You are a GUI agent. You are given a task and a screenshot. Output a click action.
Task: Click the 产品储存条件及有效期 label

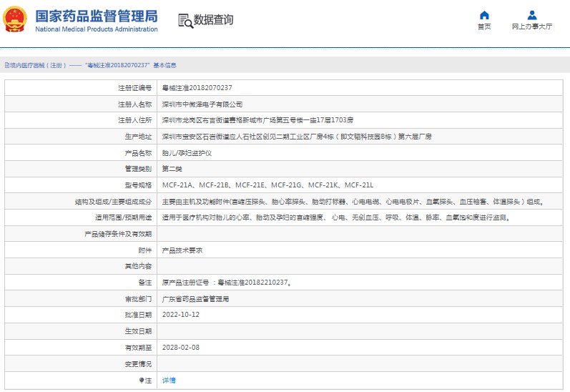[x=118, y=234]
